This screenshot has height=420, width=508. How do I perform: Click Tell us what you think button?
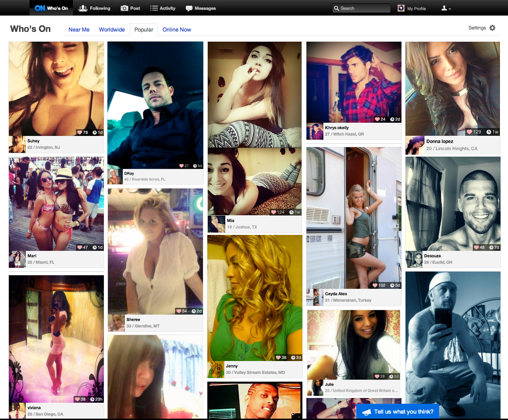(398, 412)
